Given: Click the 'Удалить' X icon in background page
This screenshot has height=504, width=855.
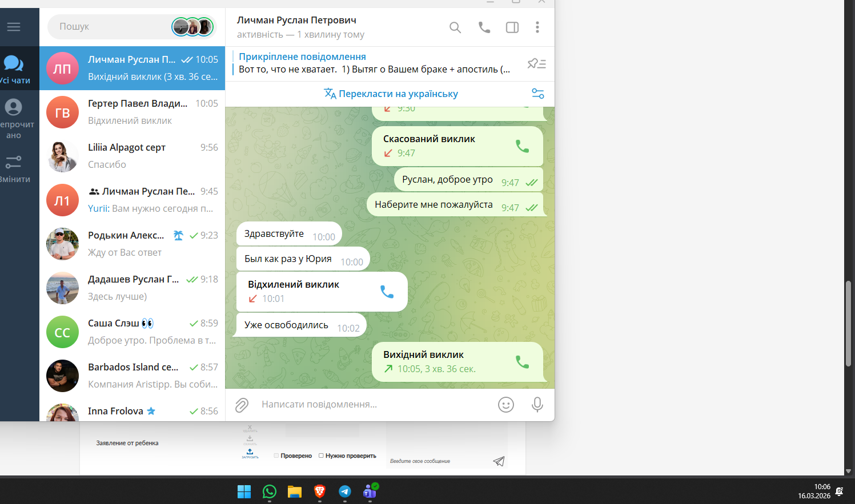Looking at the screenshot, I should (x=250, y=428).
